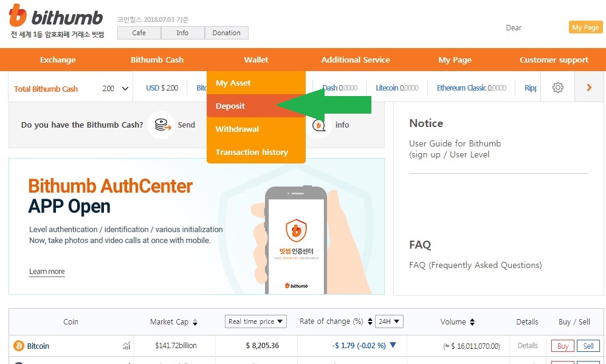This screenshot has width=606, height=364.
Task: Open the Wallet menu
Action: point(257,60)
